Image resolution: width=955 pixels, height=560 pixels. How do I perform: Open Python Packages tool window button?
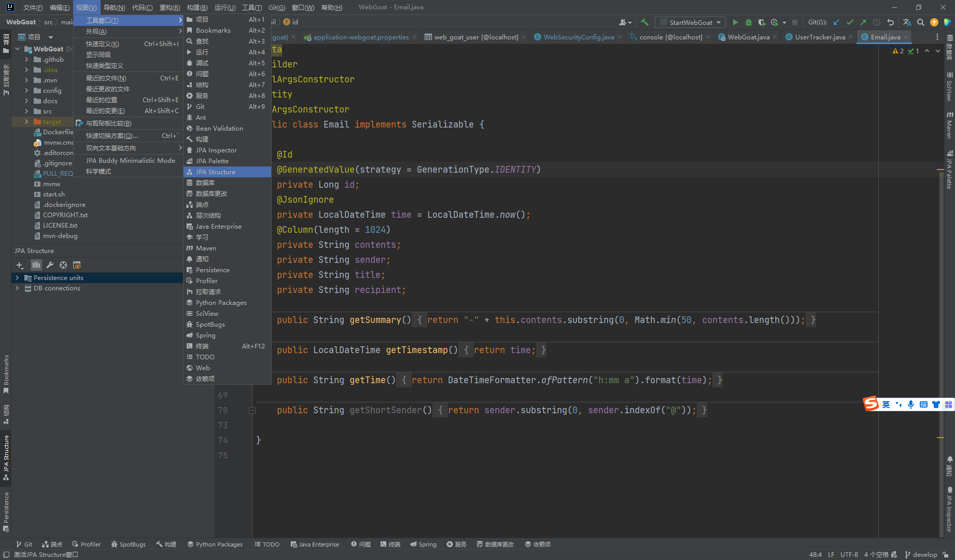[215, 544]
